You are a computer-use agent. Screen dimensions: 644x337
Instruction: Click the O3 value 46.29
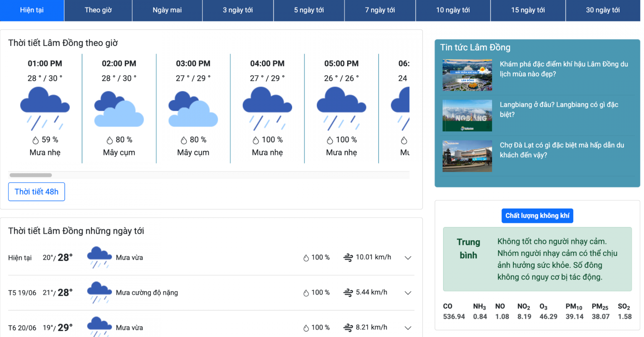(x=548, y=317)
